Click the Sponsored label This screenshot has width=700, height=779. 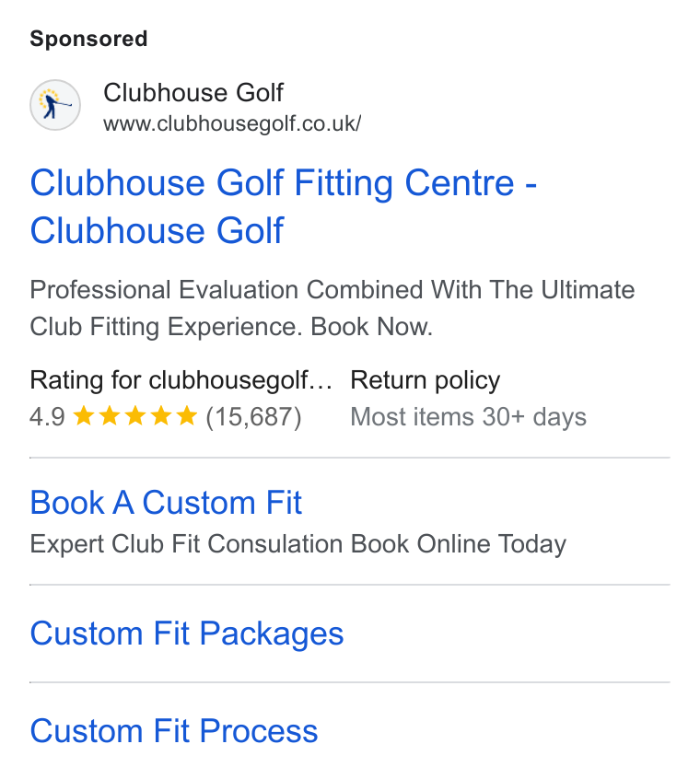pos(89,39)
